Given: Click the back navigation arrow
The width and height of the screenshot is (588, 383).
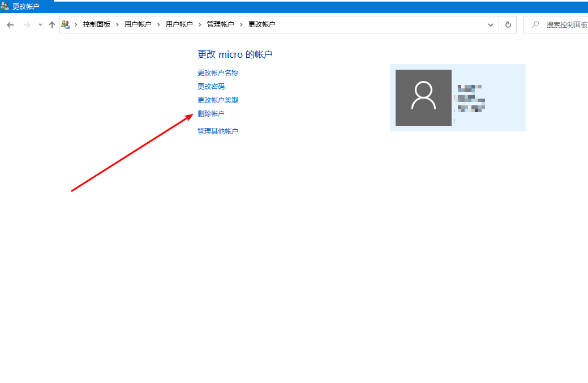Looking at the screenshot, I should coord(10,24).
